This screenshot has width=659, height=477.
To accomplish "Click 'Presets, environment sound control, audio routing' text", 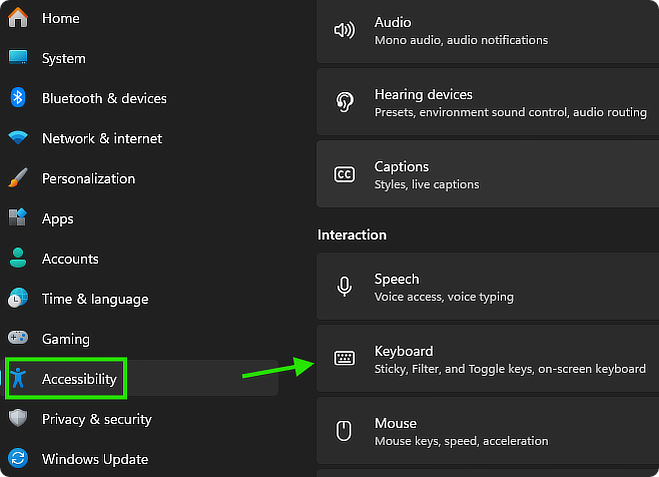I will click(511, 112).
